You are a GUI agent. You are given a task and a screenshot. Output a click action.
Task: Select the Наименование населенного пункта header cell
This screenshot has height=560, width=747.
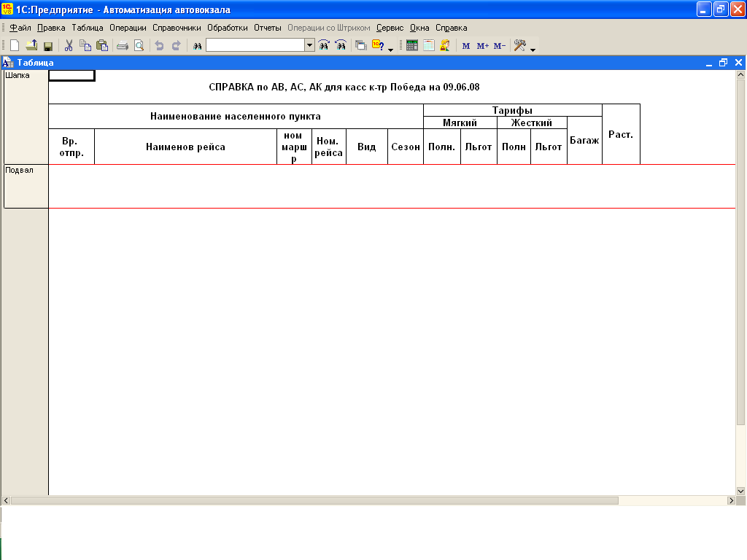[x=236, y=116]
